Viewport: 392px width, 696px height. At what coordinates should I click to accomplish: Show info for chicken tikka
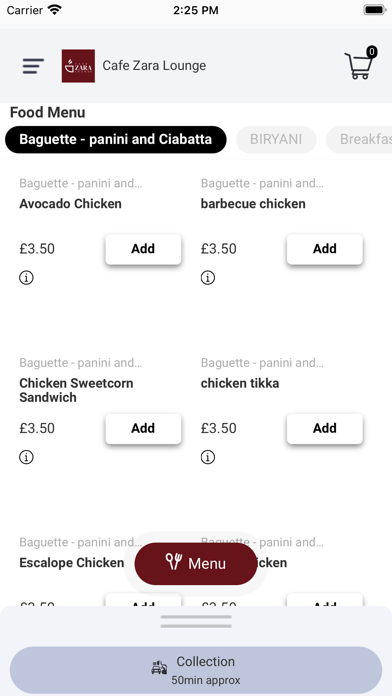tap(208, 457)
